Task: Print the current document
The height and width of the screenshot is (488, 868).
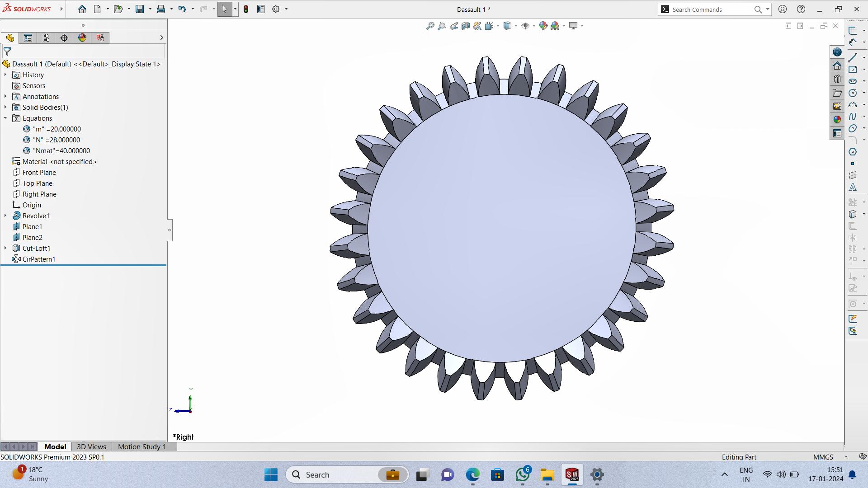Action: pos(161,9)
